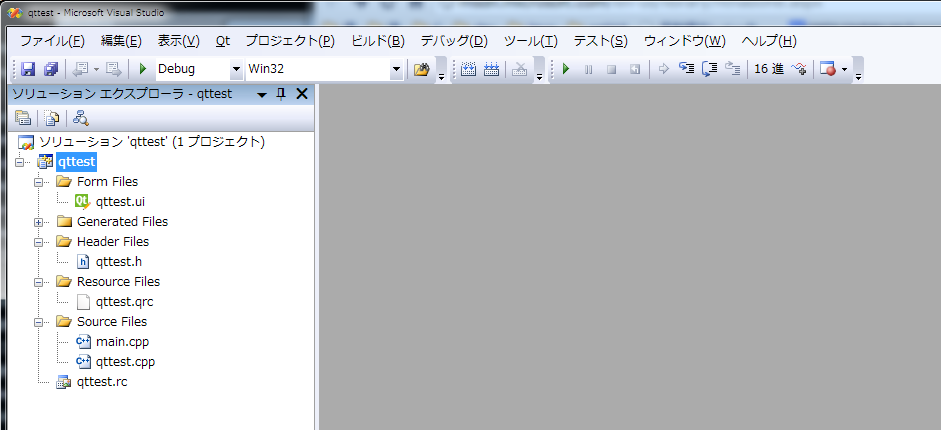941x430 pixels.
Task: Click the Step Over icon
Action: 710,68
